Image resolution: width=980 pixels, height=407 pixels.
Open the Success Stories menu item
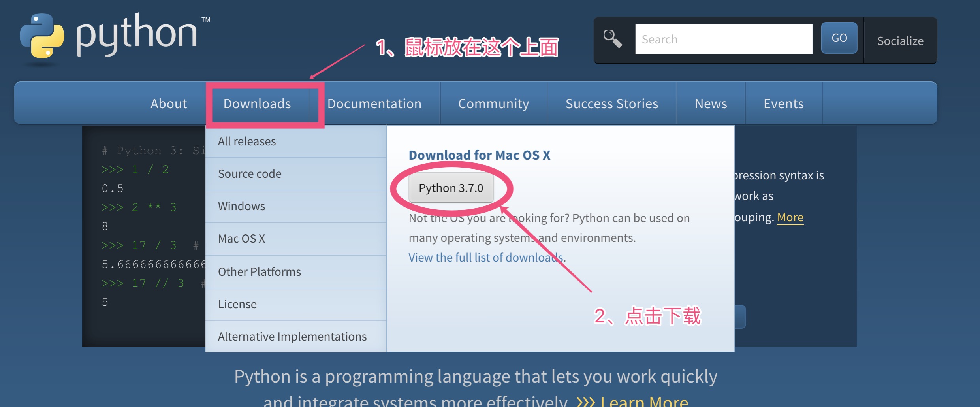click(612, 104)
